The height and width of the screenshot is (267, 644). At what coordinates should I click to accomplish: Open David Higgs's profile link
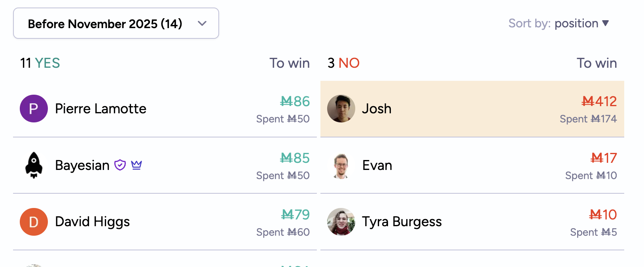(92, 222)
